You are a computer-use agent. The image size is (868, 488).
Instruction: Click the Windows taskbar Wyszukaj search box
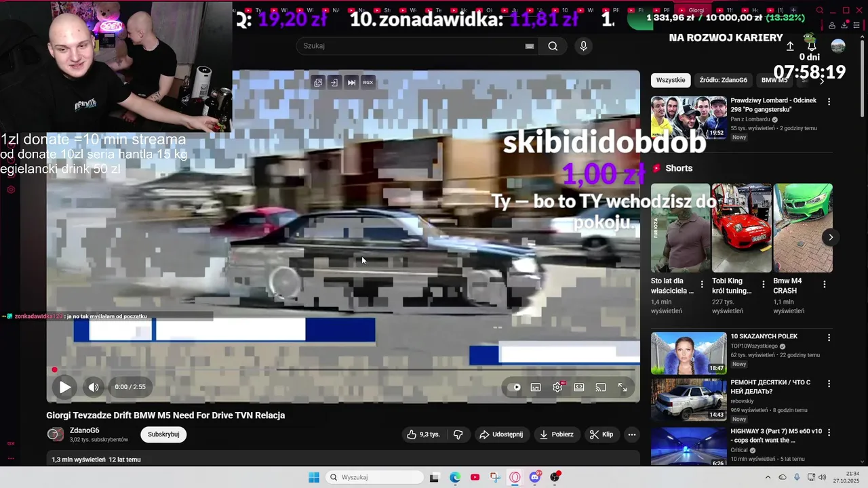click(x=374, y=477)
